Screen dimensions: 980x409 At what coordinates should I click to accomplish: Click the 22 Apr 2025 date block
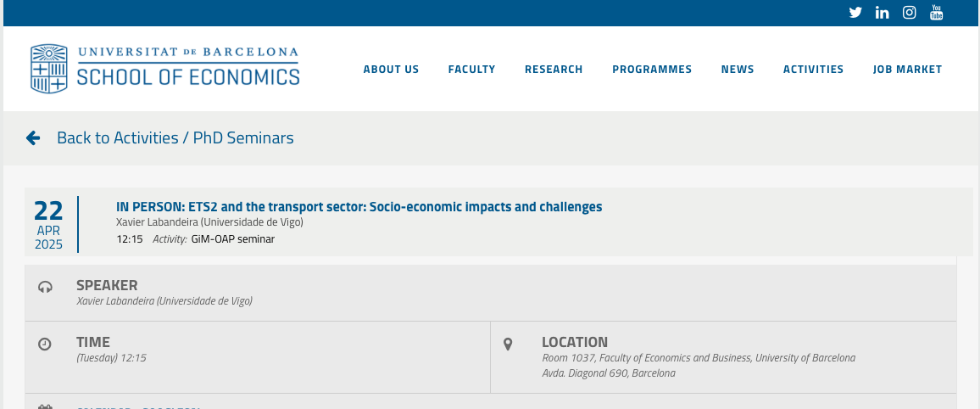(49, 225)
